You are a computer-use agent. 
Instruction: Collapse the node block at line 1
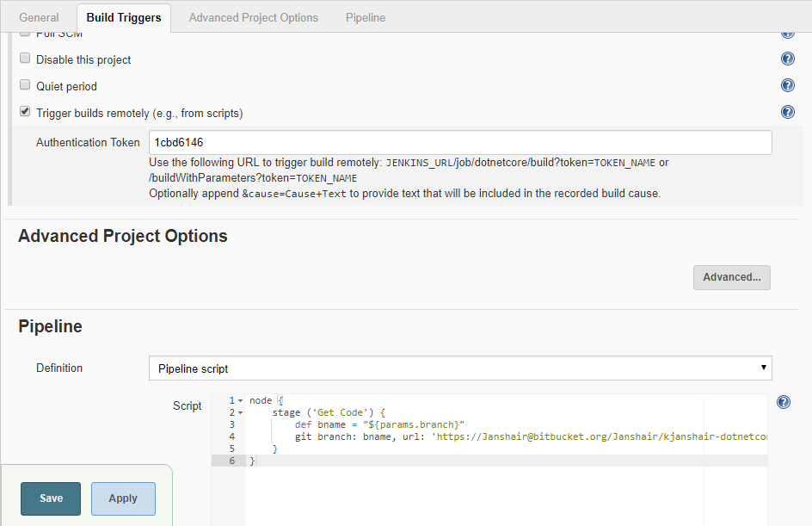(x=240, y=401)
